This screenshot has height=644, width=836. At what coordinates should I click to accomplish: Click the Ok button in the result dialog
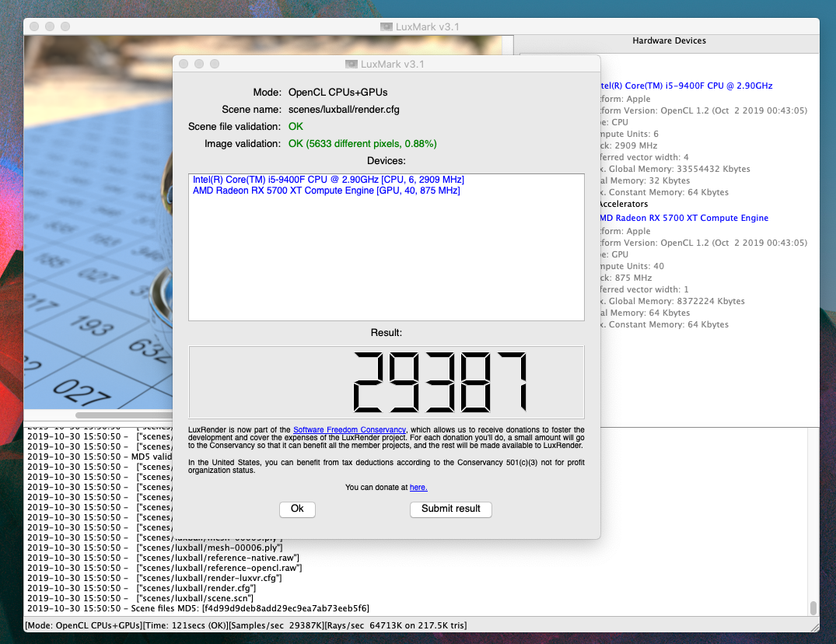pyautogui.click(x=297, y=509)
